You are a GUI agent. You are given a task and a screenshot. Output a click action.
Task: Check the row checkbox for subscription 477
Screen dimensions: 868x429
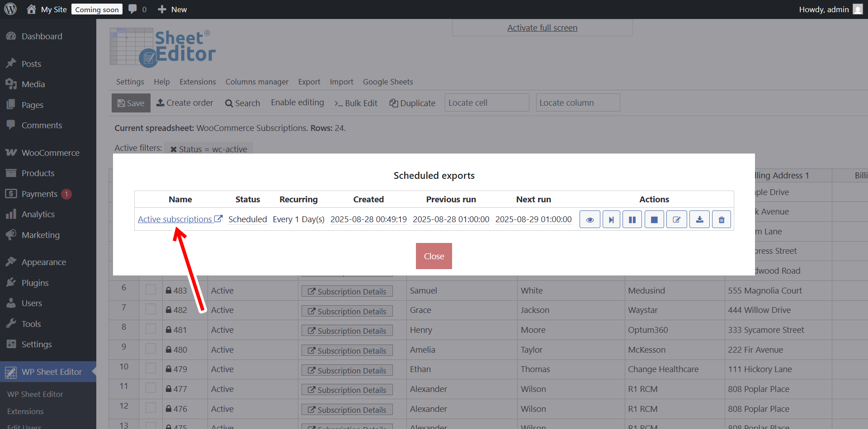coord(151,388)
